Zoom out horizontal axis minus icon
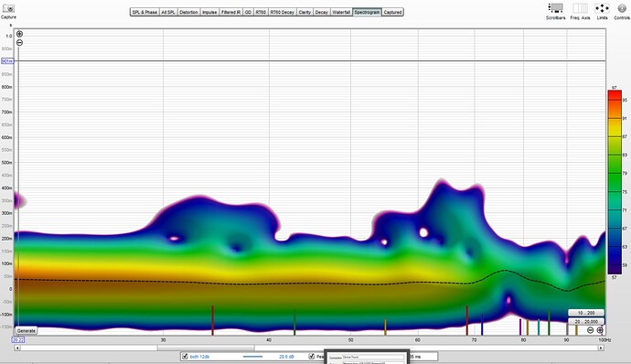631x364 pixels. pyautogui.click(x=590, y=330)
